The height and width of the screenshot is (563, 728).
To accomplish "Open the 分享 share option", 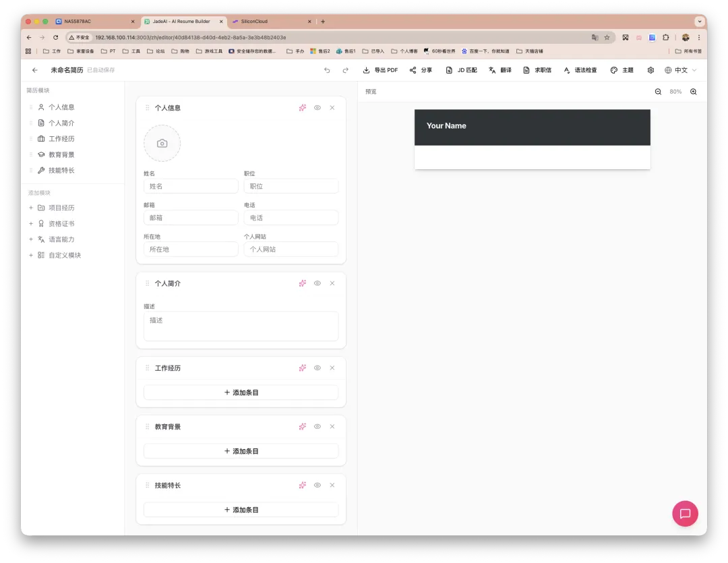I will click(421, 70).
